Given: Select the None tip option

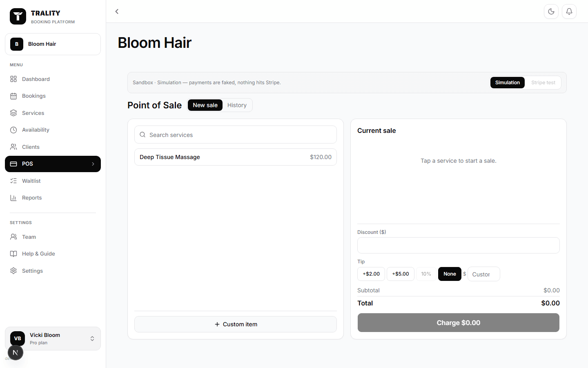Looking at the screenshot, I should click(450, 274).
